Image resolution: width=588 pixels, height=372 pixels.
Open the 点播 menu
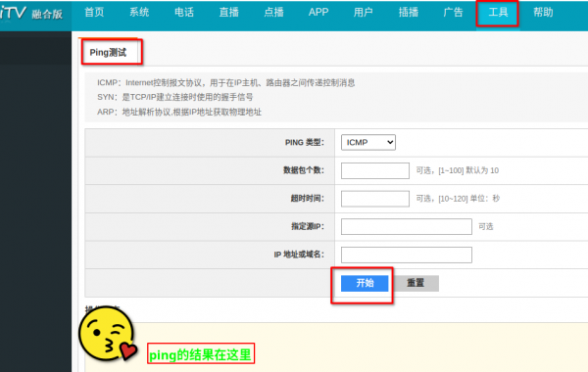(273, 13)
